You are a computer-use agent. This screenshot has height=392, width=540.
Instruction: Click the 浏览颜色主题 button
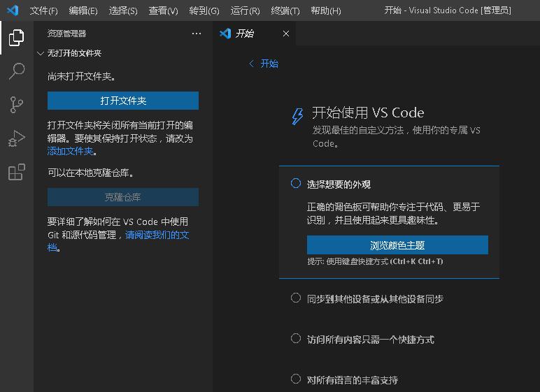[x=397, y=245]
